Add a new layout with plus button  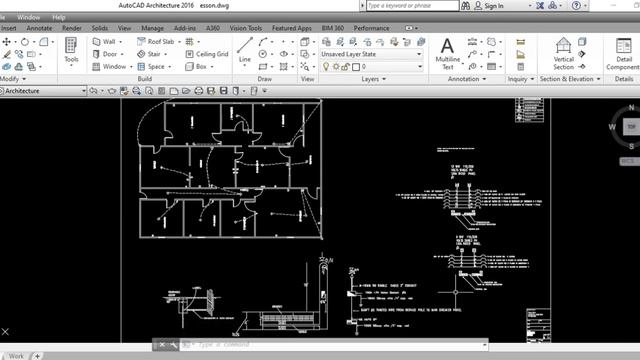click(x=37, y=356)
